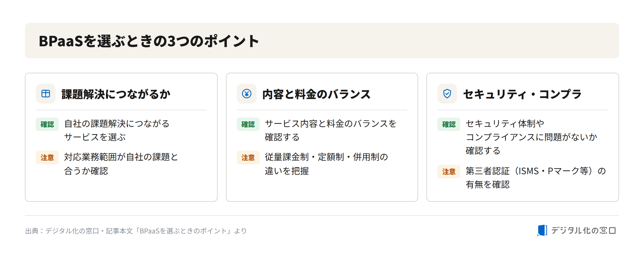Select the セキュリティ・コンプラ card heading
This screenshot has width=644, height=261.
tap(522, 94)
